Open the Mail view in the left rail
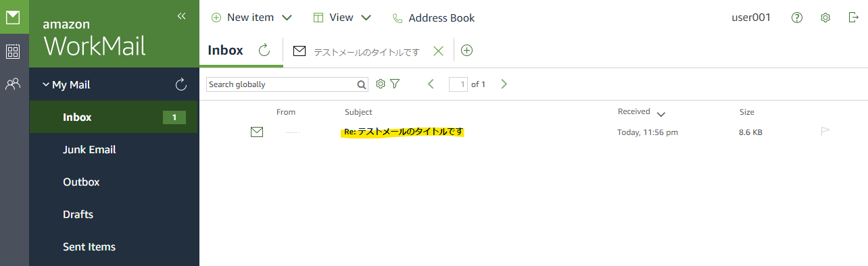868x266 pixels. (14, 17)
